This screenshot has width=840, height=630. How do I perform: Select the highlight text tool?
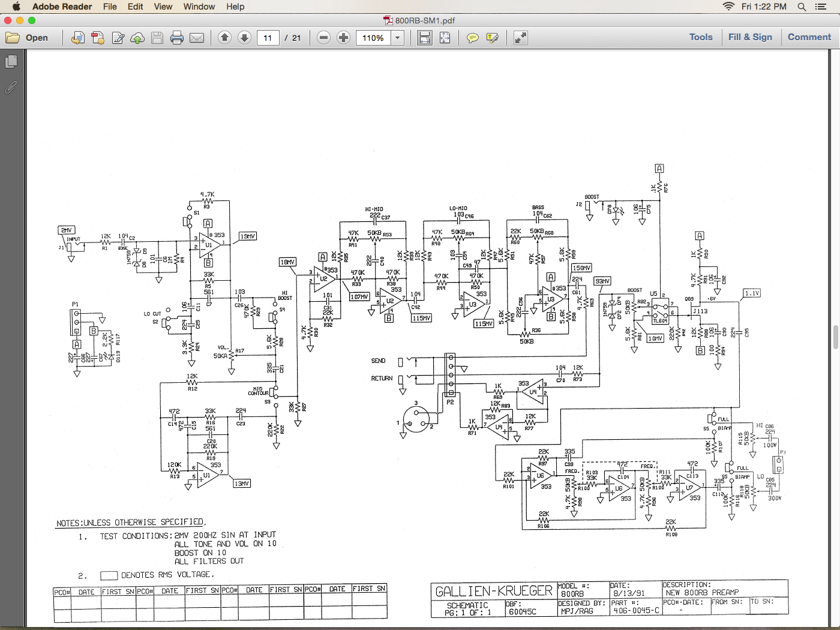pos(493,38)
